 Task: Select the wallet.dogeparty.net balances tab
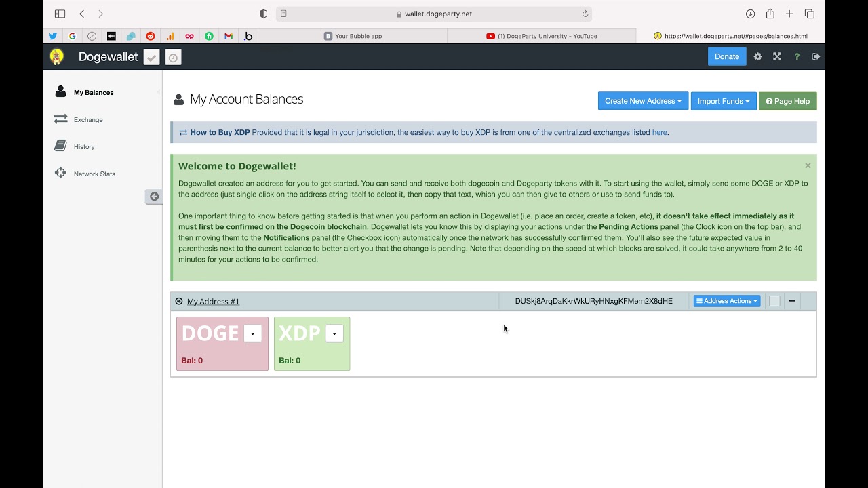tap(730, 36)
